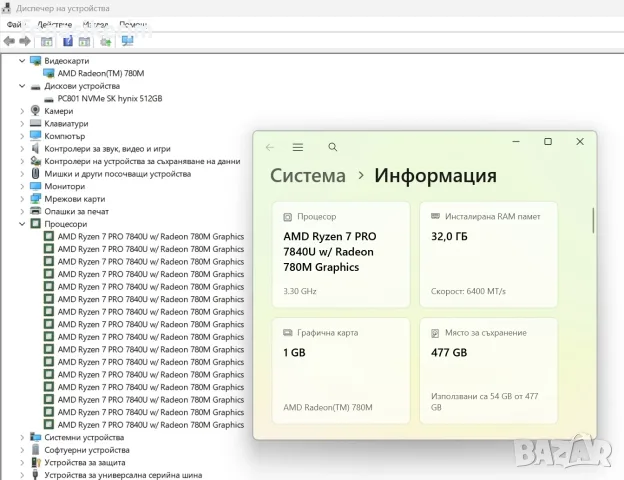This screenshot has width=624, height=480.
Task: Click the Софтуерни устройства icon
Action: [35, 449]
